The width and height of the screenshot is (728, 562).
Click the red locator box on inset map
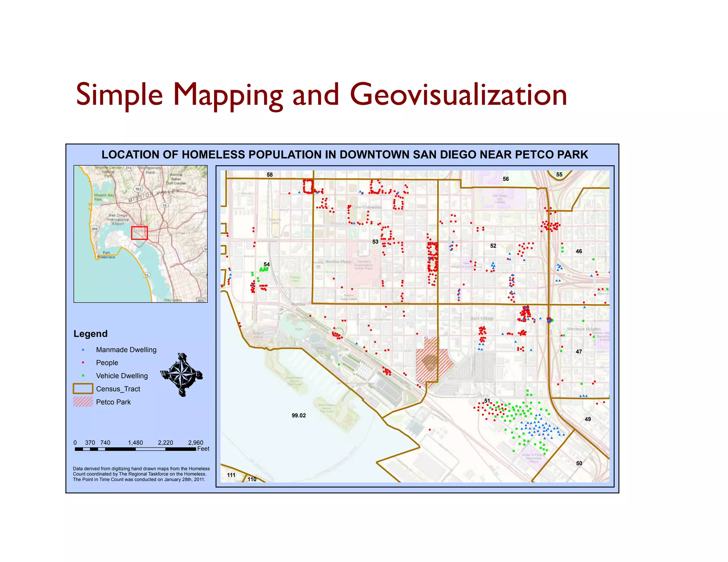(139, 233)
